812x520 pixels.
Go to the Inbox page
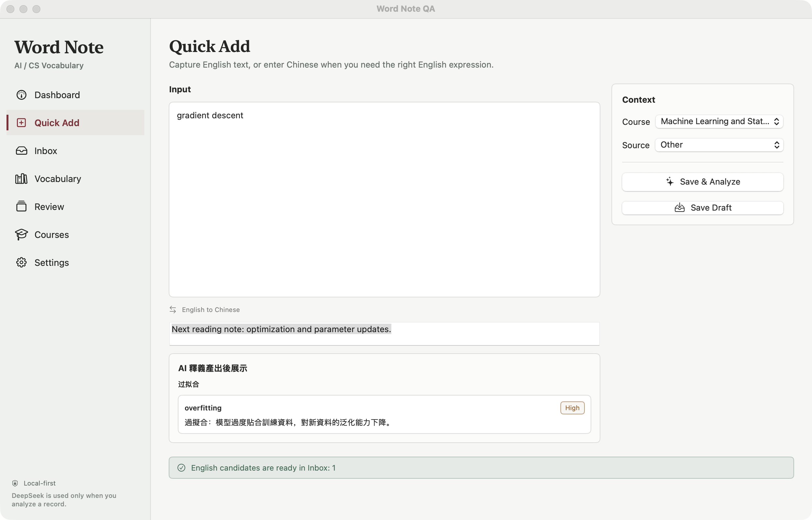75,150
